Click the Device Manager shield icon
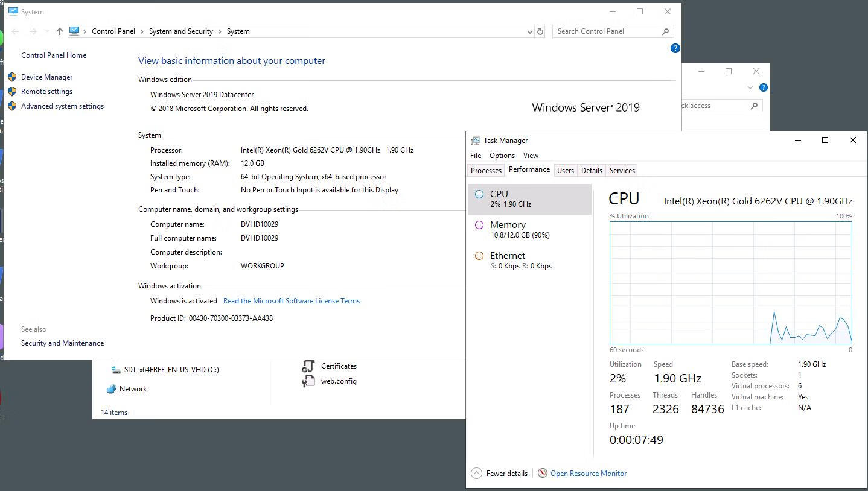Screen dimensions: 868x491 coord(12,77)
